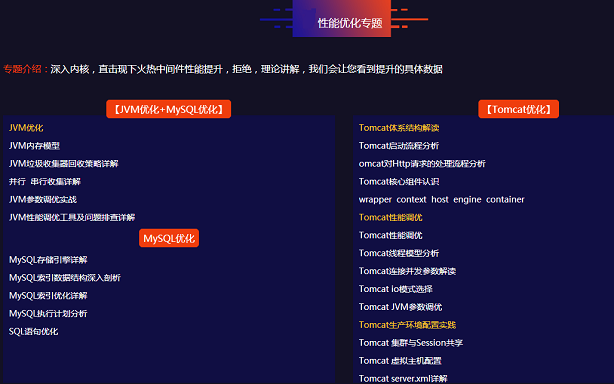The image size is (614, 384).
Task: Select Tomcat server.xml详解 item
Action: [x=403, y=379]
